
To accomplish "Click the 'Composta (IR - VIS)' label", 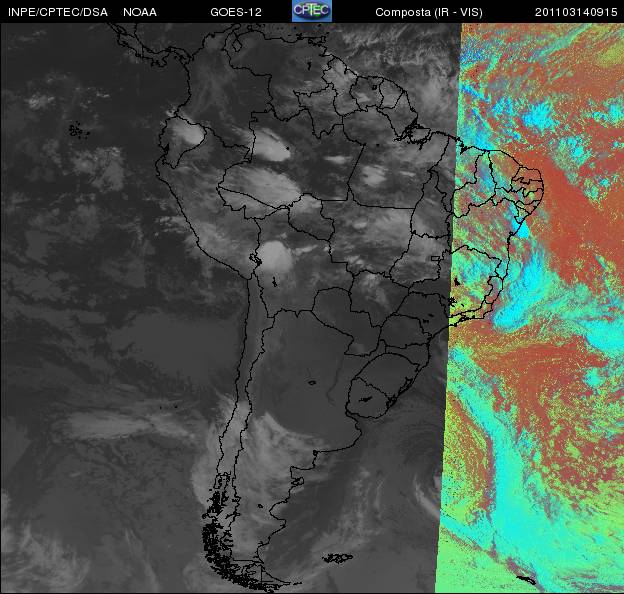I will coord(429,12).
